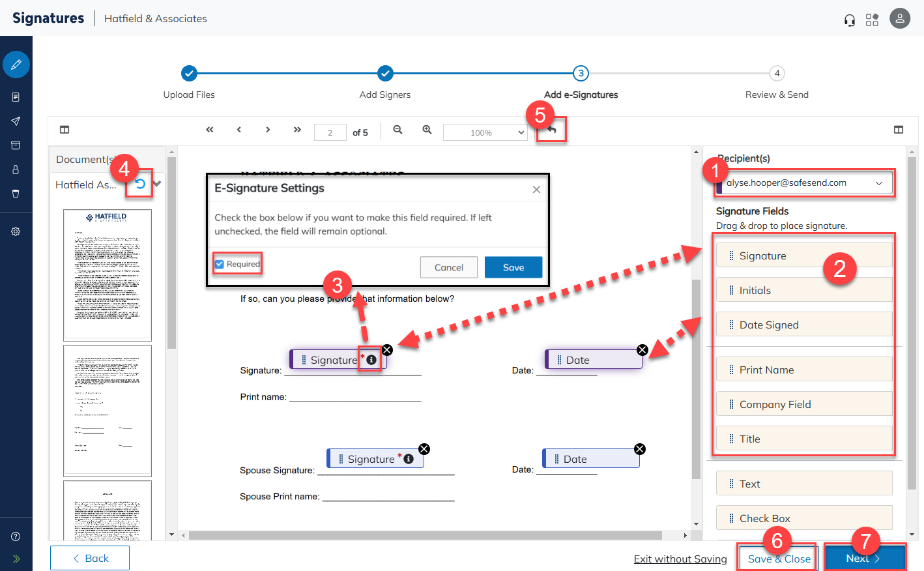
Task: Click the Add Signers step
Action: [x=385, y=74]
